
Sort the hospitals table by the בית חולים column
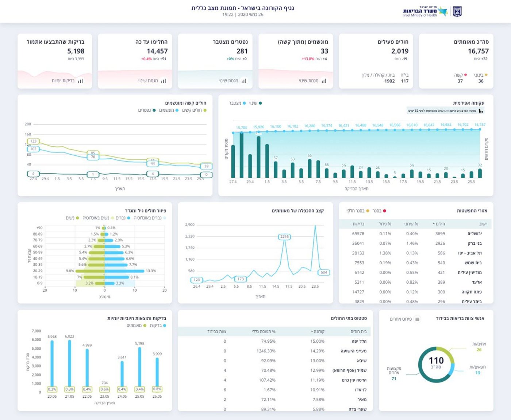(x=358, y=332)
